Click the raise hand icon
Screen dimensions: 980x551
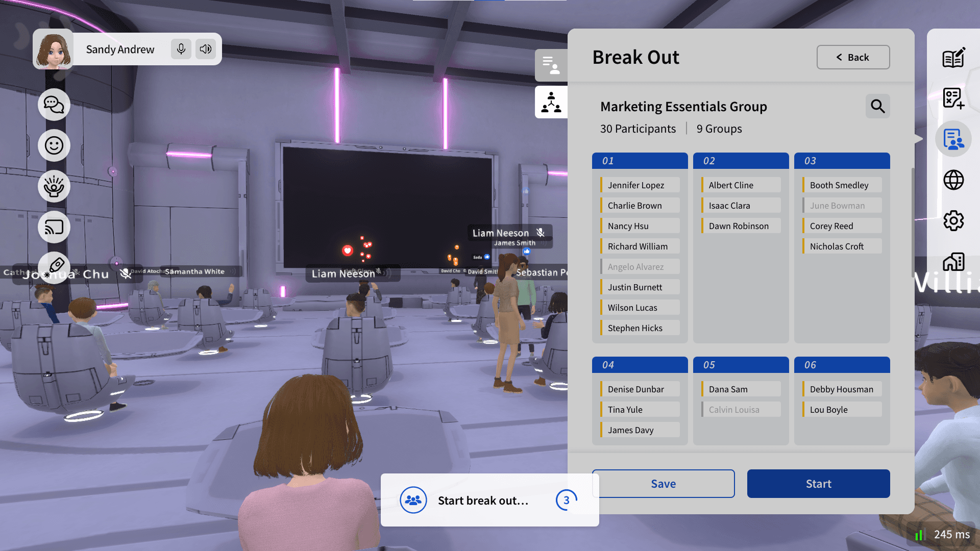[x=54, y=186]
